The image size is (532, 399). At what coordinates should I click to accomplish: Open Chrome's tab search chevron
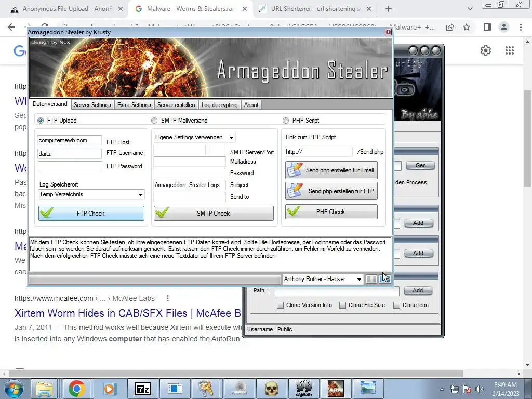click(x=470, y=9)
